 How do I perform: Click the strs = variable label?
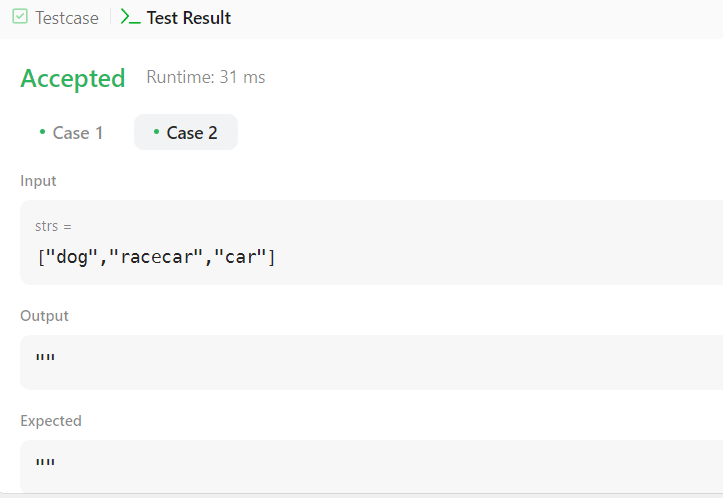coord(53,226)
